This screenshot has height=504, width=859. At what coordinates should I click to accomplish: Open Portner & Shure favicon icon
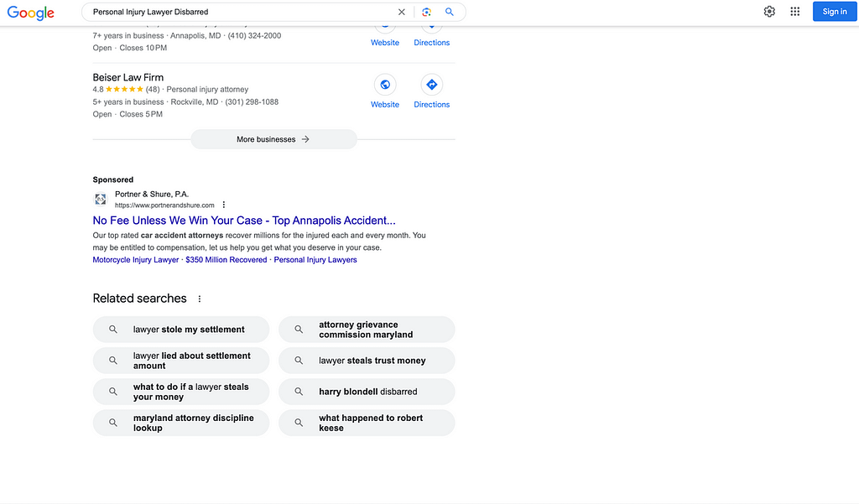[101, 200]
